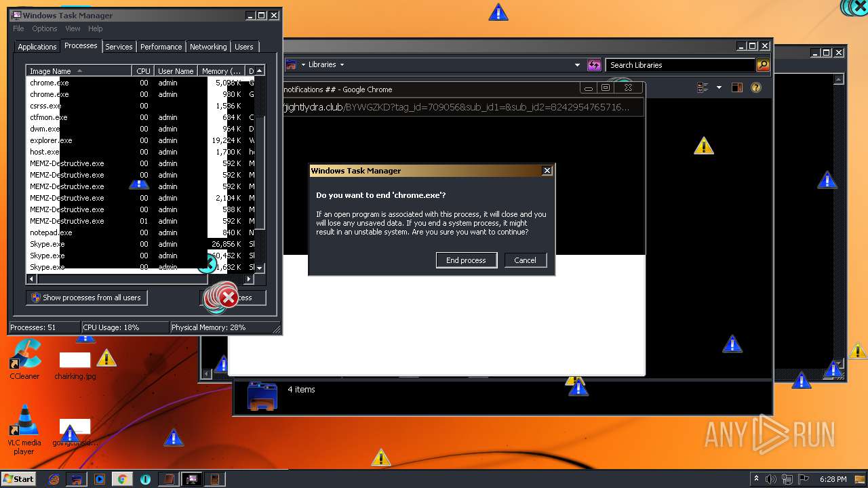Click the Calculator taskbar icon
This screenshot has width=868, height=488.
click(215, 479)
